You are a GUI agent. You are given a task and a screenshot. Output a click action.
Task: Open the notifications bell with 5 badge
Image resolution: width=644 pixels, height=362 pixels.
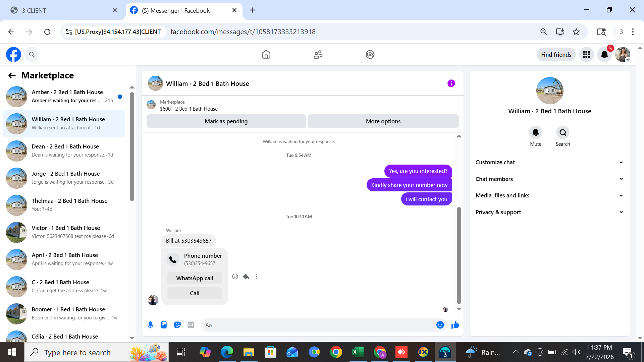[604, 54]
